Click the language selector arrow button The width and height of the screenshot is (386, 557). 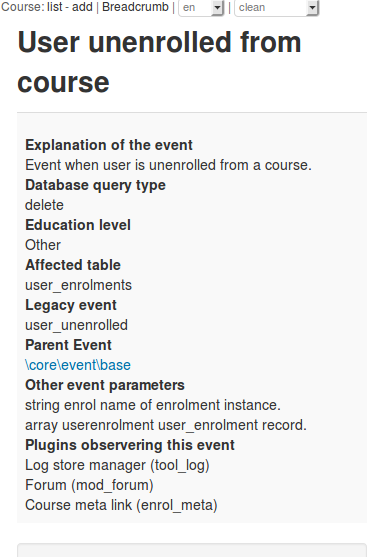tap(217, 7)
